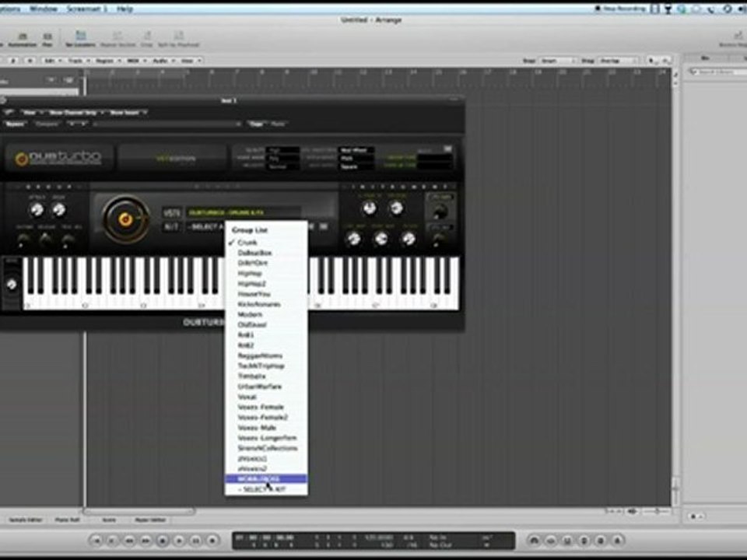
Task: Open the Arrange Edit local menu
Action: 52,61
